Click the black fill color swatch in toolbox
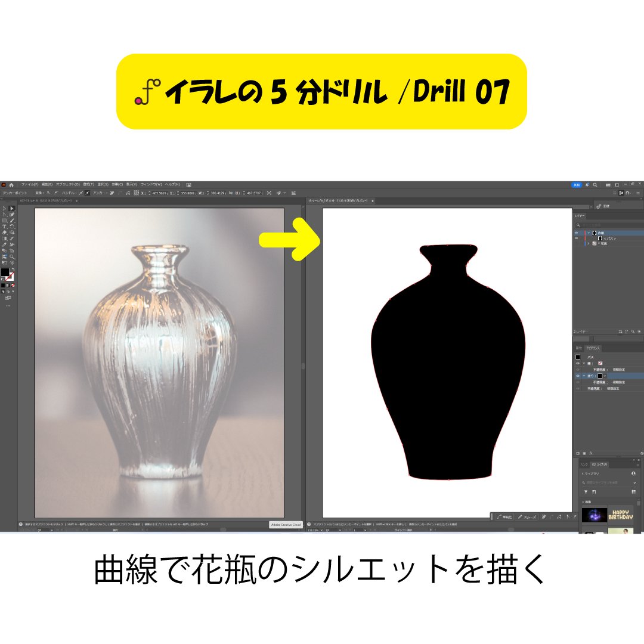Screen dimensions: 644x644 (5, 273)
